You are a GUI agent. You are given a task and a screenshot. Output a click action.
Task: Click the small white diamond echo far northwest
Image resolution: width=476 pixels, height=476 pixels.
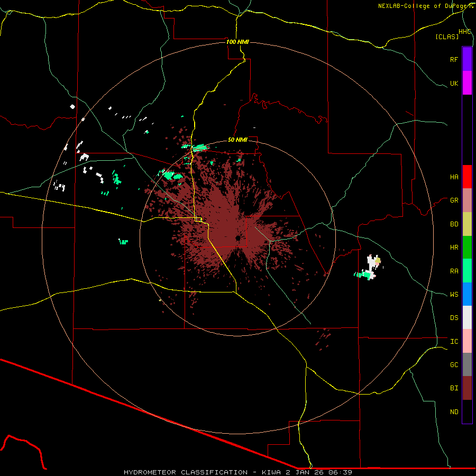click(72, 106)
